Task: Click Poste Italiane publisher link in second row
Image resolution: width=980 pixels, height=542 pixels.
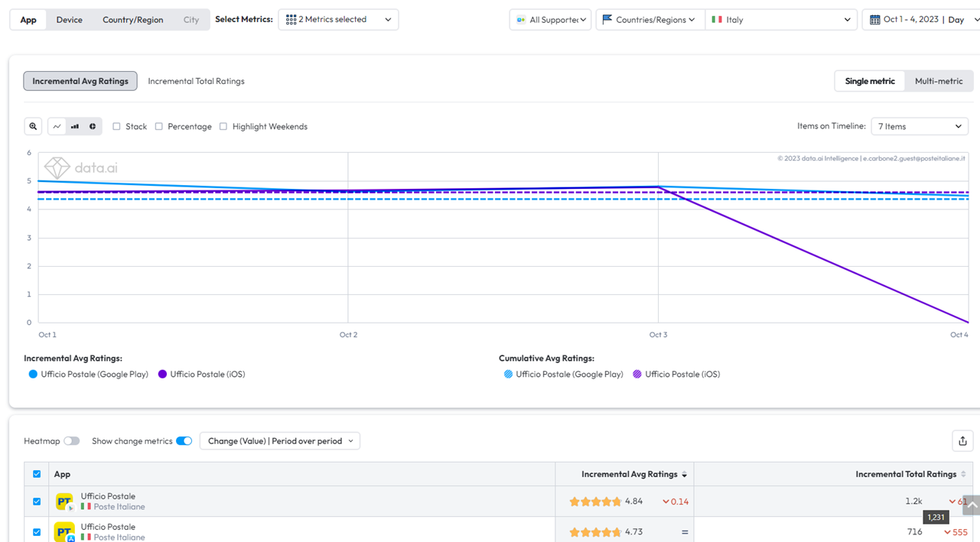Action: point(119,537)
